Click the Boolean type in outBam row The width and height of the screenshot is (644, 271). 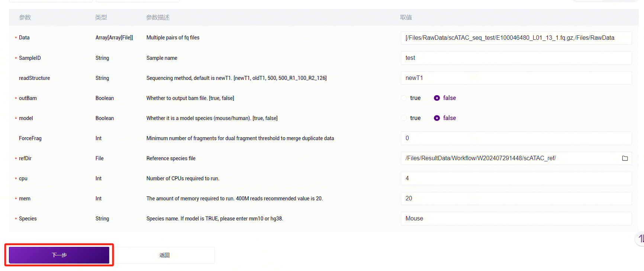[x=104, y=98]
